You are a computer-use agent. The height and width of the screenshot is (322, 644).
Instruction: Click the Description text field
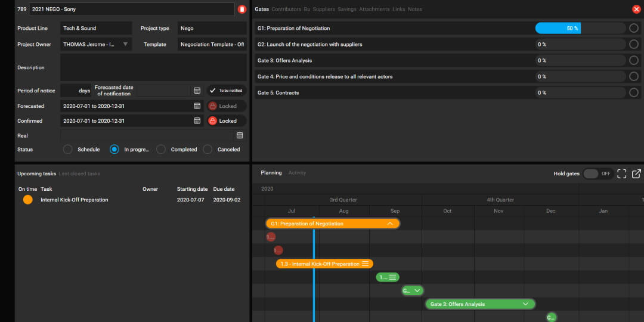(153, 67)
